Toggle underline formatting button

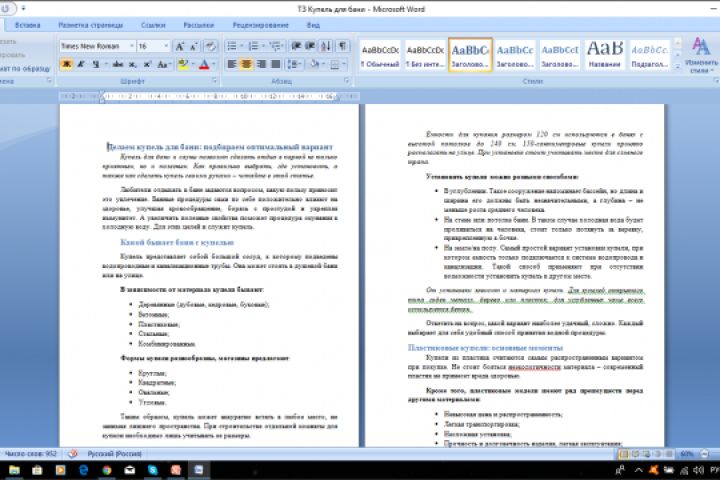(x=96, y=64)
